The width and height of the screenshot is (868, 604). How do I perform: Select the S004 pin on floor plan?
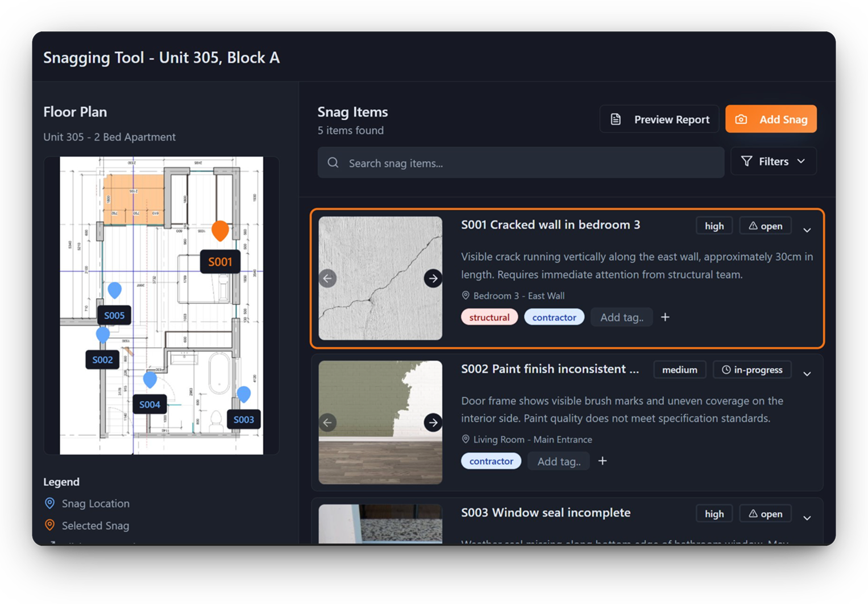click(x=150, y=379)
